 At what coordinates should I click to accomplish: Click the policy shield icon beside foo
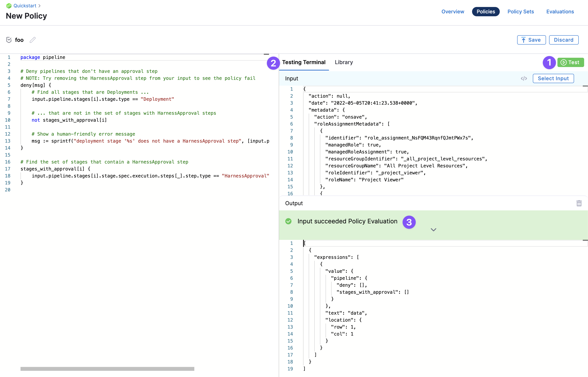(9, 40)
